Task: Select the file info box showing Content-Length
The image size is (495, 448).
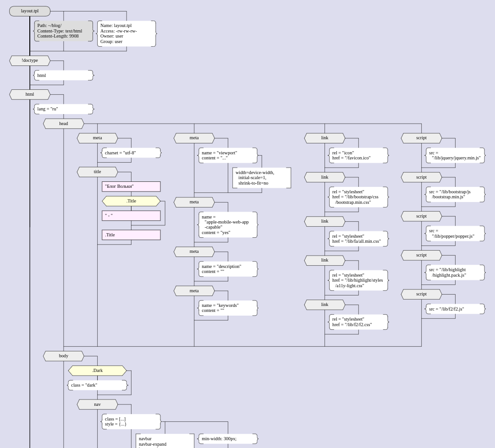Action: pyautogui.click(x=64, y=31)
